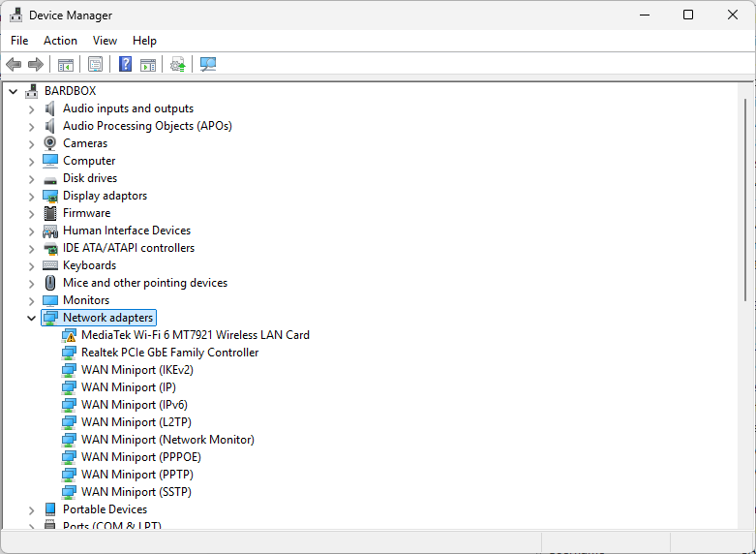The width and height of the screenshot is (756, 554).
Task: Click the icon beside Human Interface Devices
Action: coord(50,231)
